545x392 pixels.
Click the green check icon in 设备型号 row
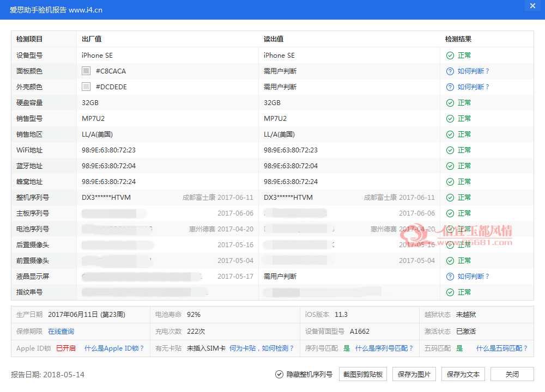pos(450,56)
